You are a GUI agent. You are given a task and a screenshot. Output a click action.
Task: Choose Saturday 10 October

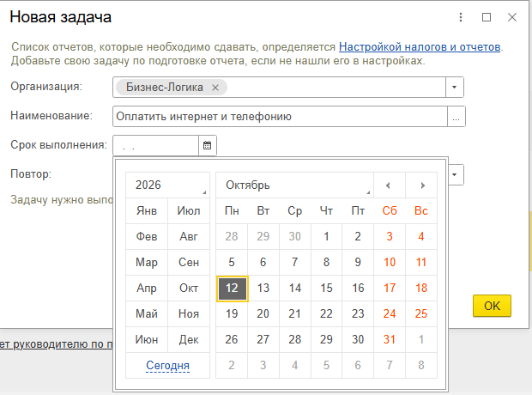[390, 262]
